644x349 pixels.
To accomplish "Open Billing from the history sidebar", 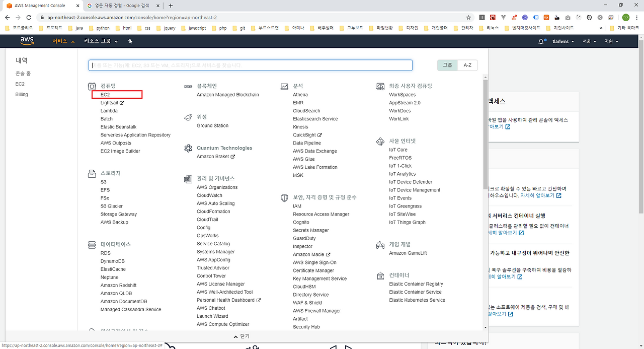I will click(22, 95).
